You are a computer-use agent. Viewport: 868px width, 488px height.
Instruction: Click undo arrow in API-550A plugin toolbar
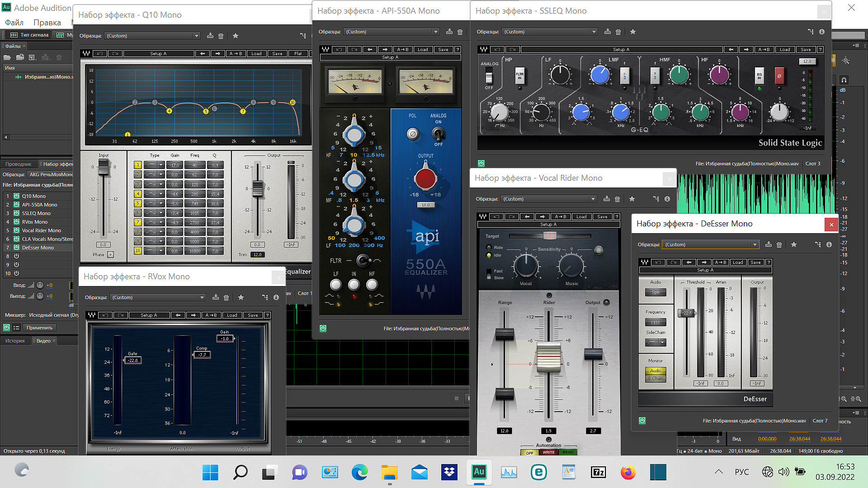(x=339, y=50)
